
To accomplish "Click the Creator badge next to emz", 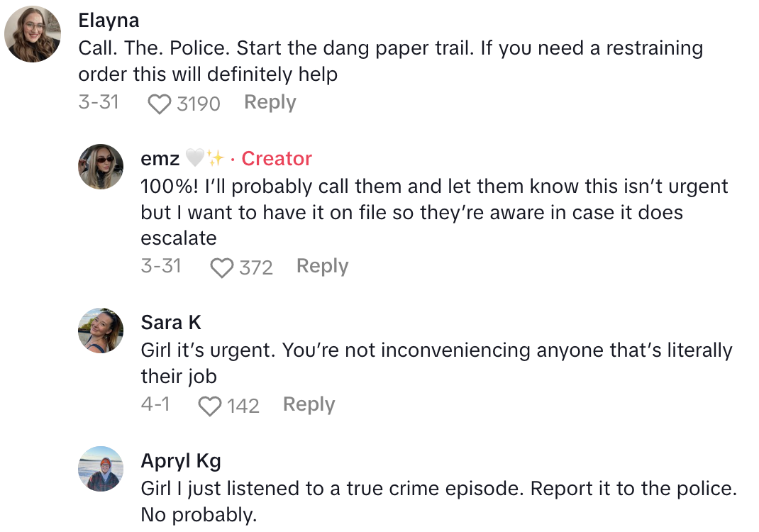I will pyautogui.click(x=277, y=159).
